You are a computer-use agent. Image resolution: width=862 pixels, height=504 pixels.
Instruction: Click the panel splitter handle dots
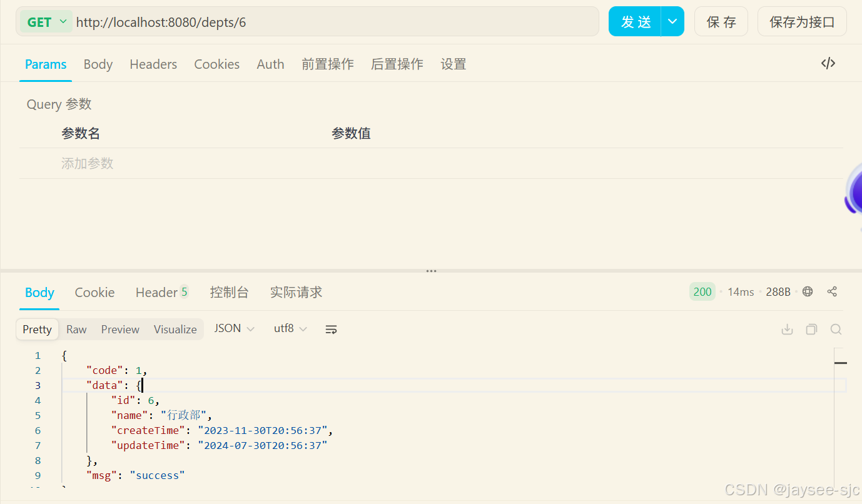pos(431,271)
